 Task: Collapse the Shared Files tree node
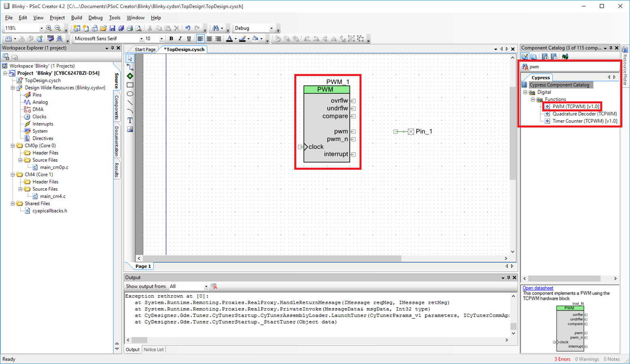(13, 204)
